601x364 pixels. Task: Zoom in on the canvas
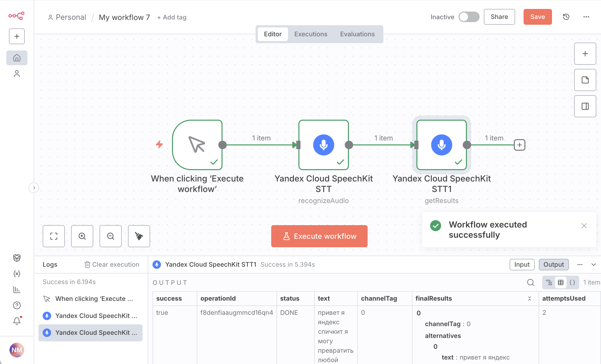click(82, 236)
